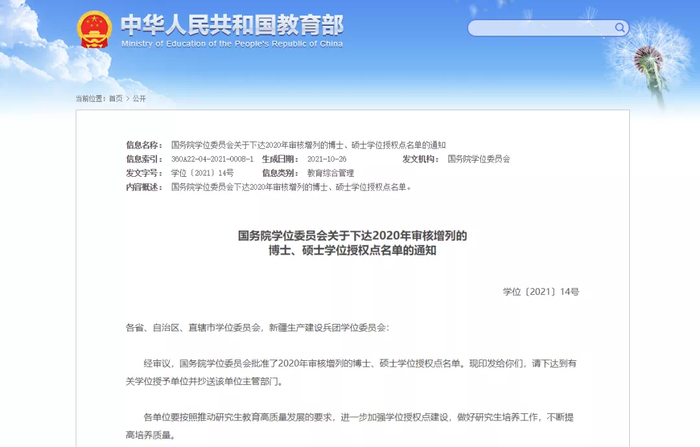Viewport: 700px width, 447px height.
Task: Click the 当前位置 breadcrumb label
Action: 91,98
